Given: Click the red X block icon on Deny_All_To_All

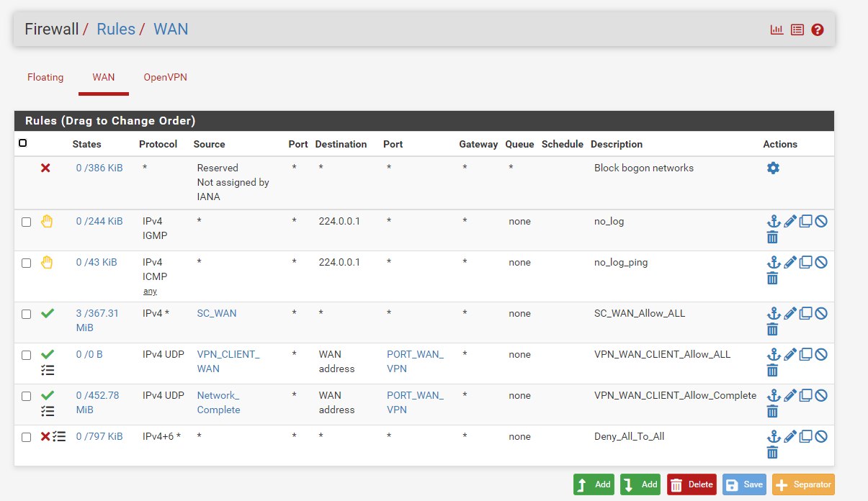Looking at the screenshot, I should pos(45,436).
